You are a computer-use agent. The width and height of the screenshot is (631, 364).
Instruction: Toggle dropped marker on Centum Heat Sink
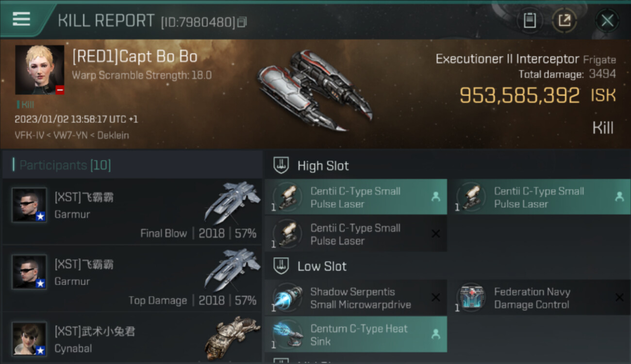click(435, 334)
